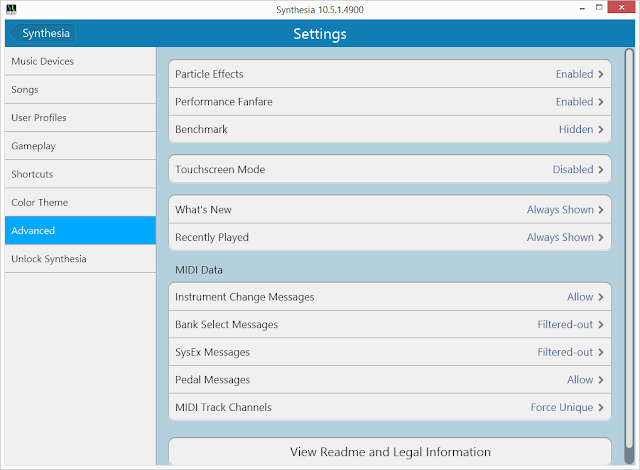Toggle Touchscreen Mode Disabled value
640x470 pixels.
573,169
